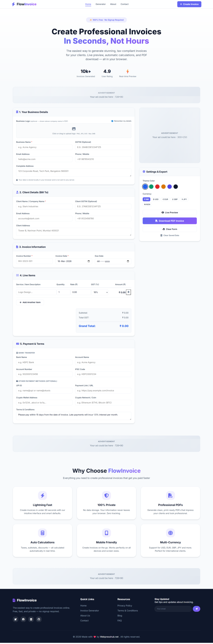Expand the GST percentage dropdown
This screenshot has height=644, width=213.
click(101, 292)
